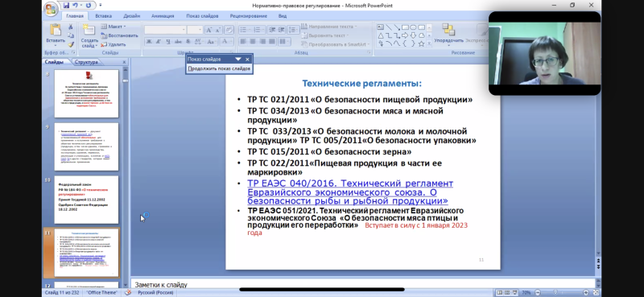This screenshot has height=297, width=644.
Task: Toggle bold formatting (Ж)
Action: click(149, 42)
